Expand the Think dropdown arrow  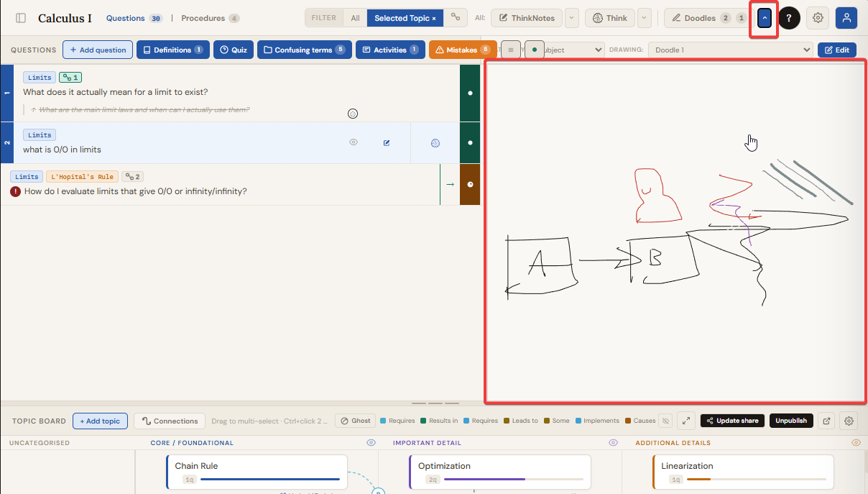point(645,18)
